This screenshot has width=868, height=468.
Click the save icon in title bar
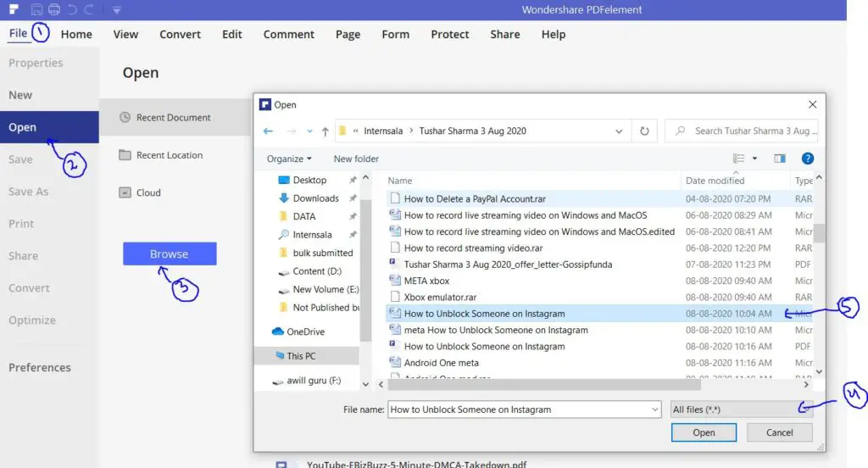[36, 9]
